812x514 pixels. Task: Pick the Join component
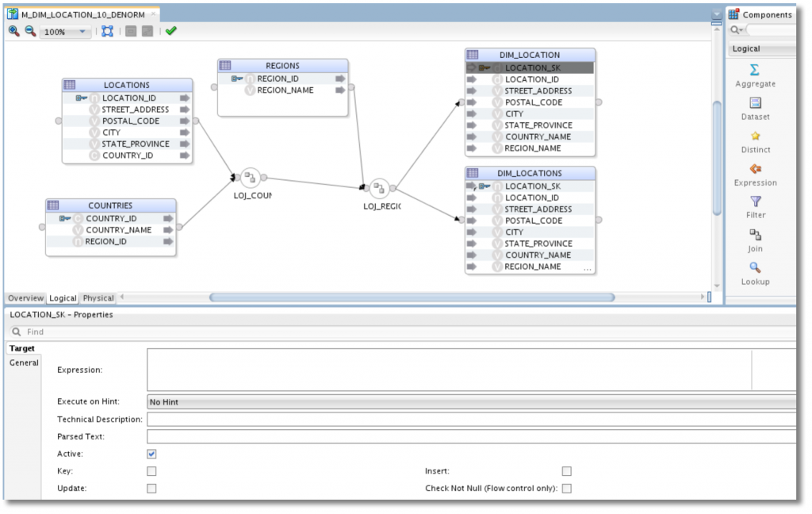click(754, 240)
